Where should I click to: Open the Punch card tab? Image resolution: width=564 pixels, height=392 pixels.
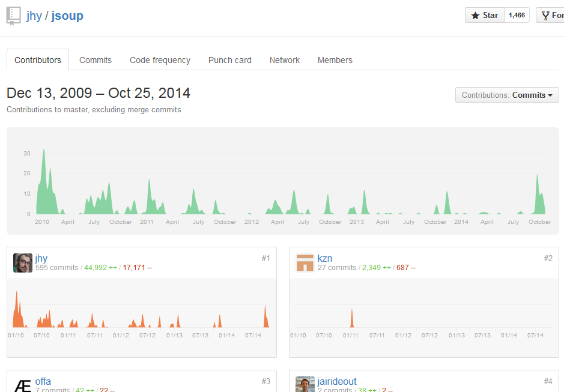pos(230,60)
